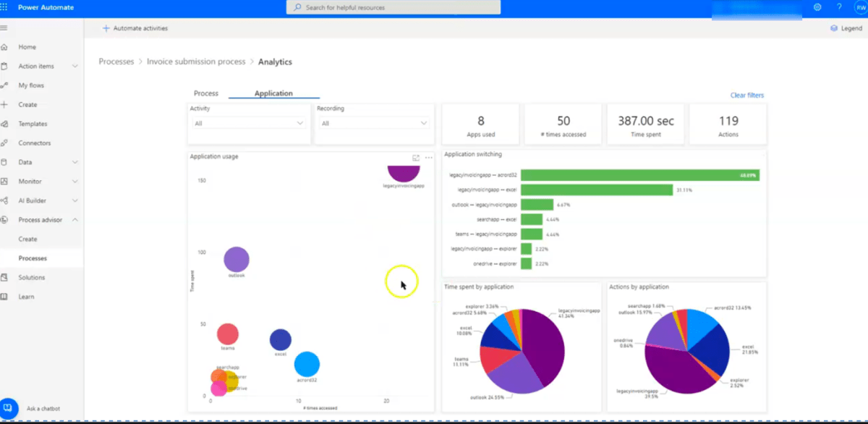Click the Templates icon in the sidebar
Image resolution: width=868 pixels, height=424 pixels.
click(x=4, y=124)
